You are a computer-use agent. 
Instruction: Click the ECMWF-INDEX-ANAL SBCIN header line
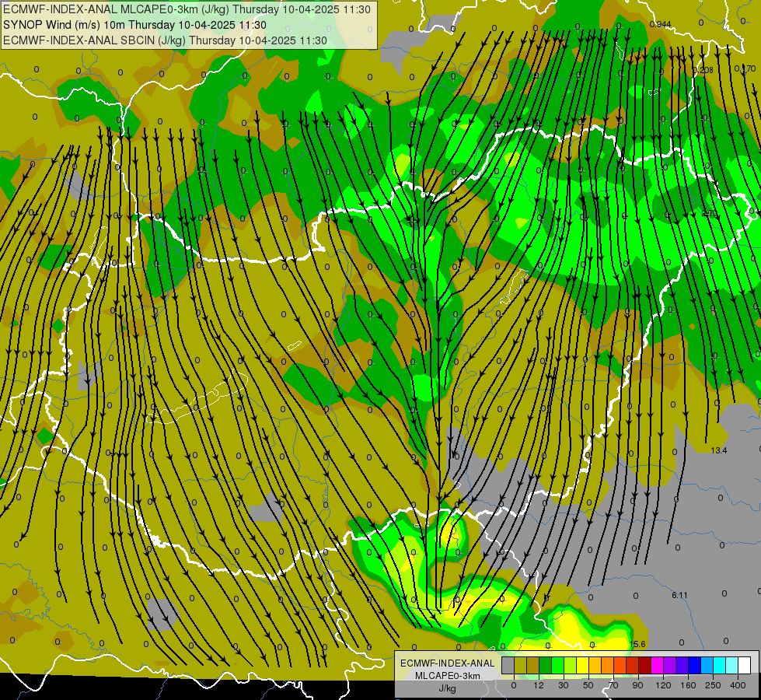(165, 40)
